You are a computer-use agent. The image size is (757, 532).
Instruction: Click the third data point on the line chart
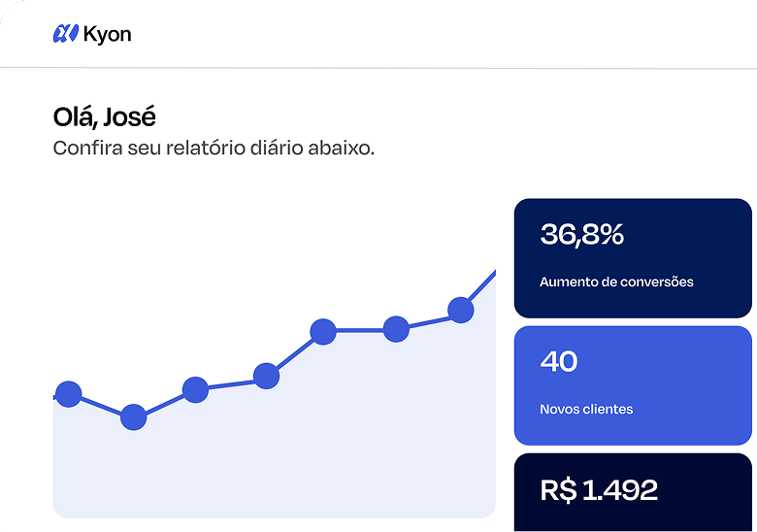tap(195, 389)
